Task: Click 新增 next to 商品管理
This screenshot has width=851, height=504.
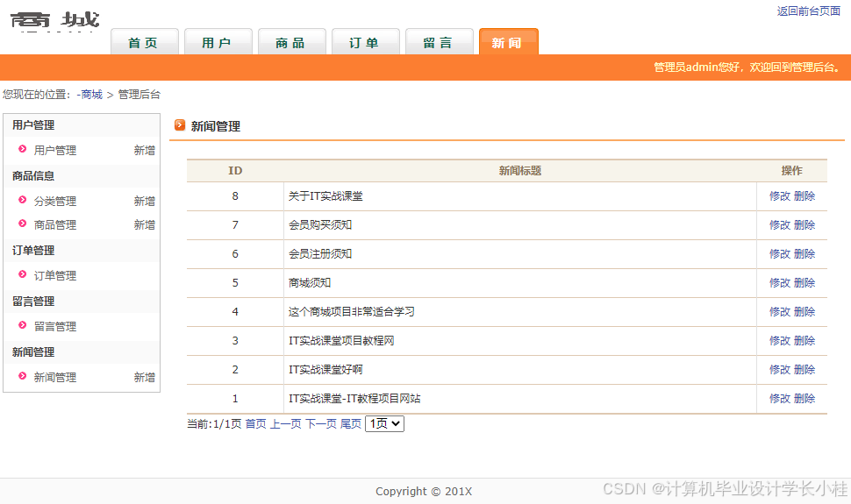Action: pyautogui.click(x=145, y=224)
